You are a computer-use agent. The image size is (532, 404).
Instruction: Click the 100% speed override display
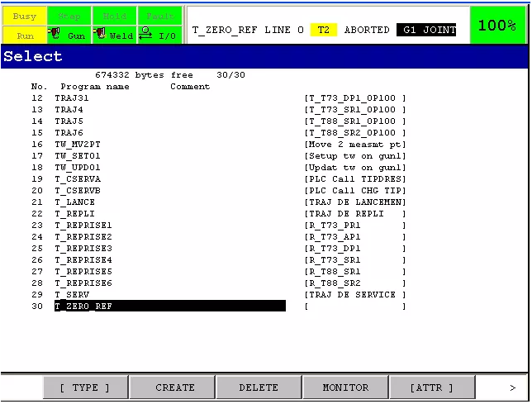497,25
